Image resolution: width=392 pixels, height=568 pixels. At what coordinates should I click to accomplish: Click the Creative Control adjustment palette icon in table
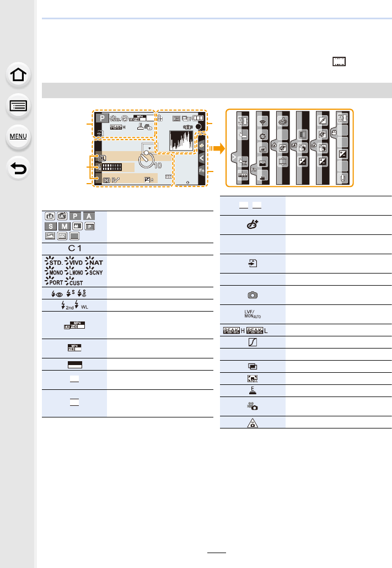pos(253,225)
